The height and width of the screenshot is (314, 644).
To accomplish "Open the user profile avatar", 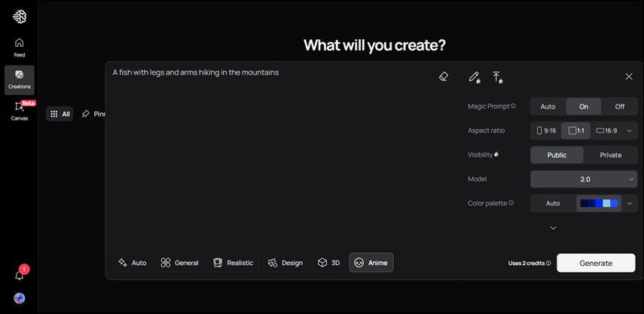I will coord(20,298).
